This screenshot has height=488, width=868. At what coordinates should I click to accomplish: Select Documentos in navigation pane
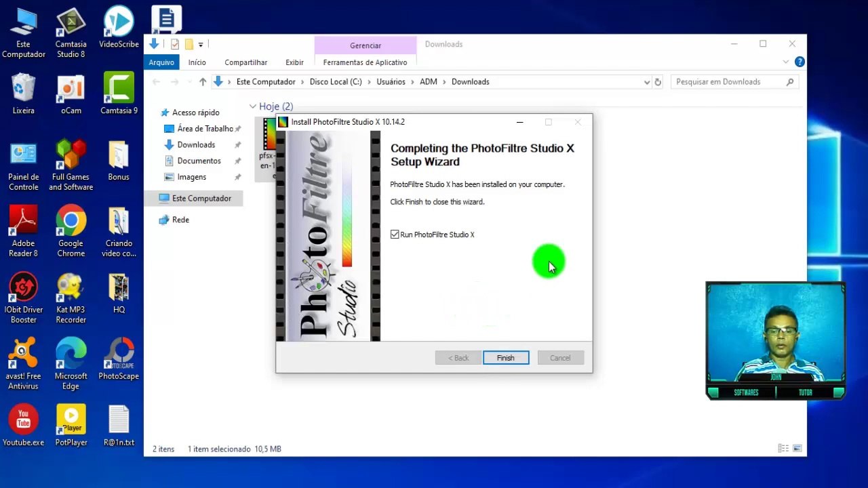tap(199, 161)
